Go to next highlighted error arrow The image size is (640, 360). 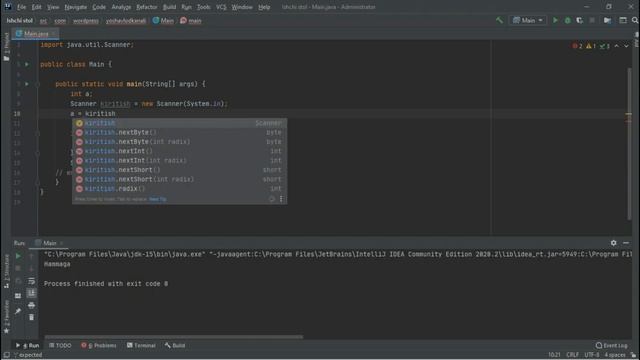pos(626,46)
